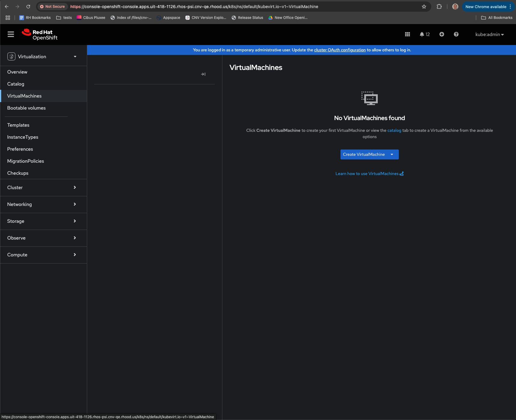Click the VirtualMachines page heading
This screenshot has width=516, height=420.
click(256, 68)
